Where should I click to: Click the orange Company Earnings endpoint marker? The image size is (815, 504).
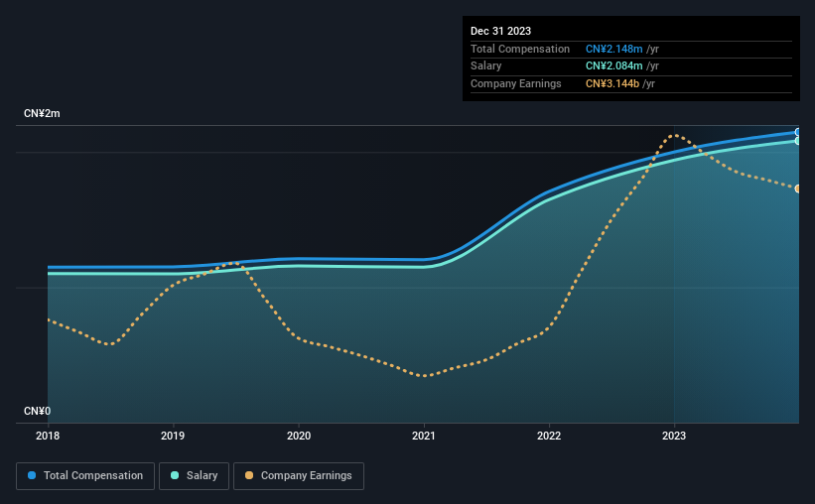[x=798, y=189]
